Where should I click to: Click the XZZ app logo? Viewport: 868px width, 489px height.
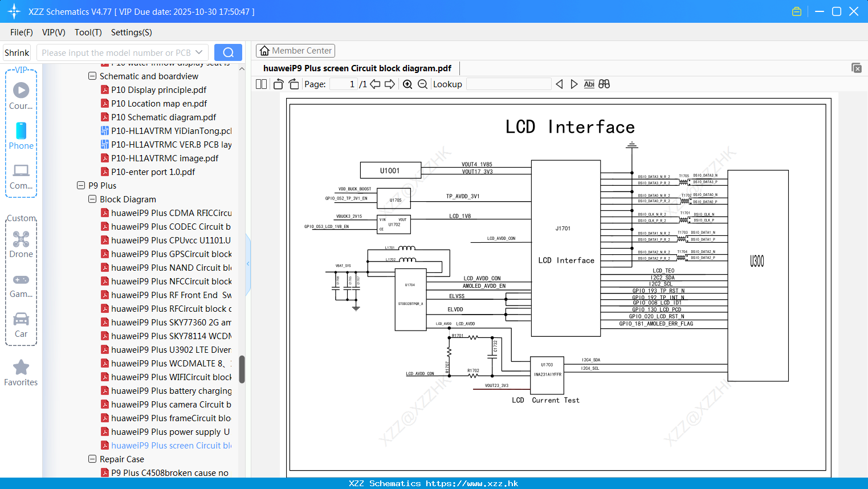(x=14, y=11)
